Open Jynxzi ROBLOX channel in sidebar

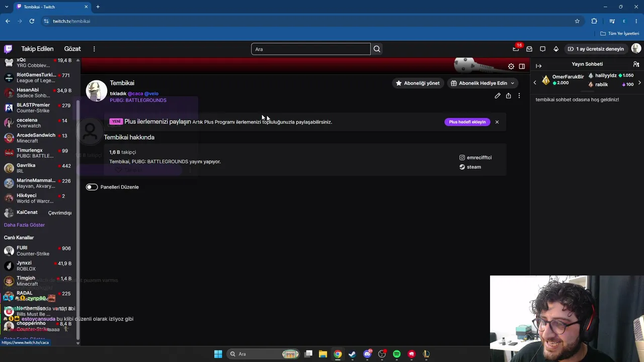(39, 266)
